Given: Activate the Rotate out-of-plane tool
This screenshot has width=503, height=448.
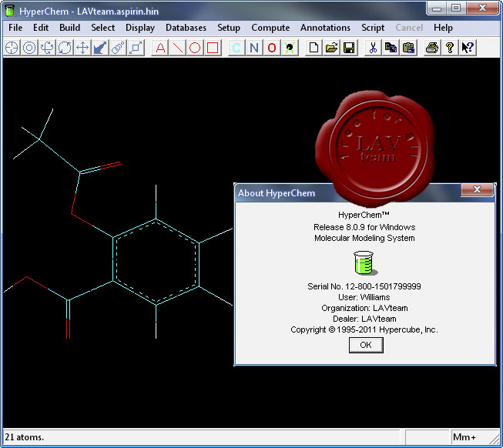Looking at the screenshot, I should [47, 48].
